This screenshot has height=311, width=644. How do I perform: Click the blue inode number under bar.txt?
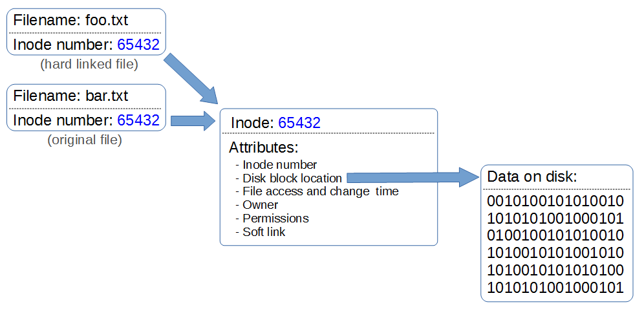click(x=138, y=120)
